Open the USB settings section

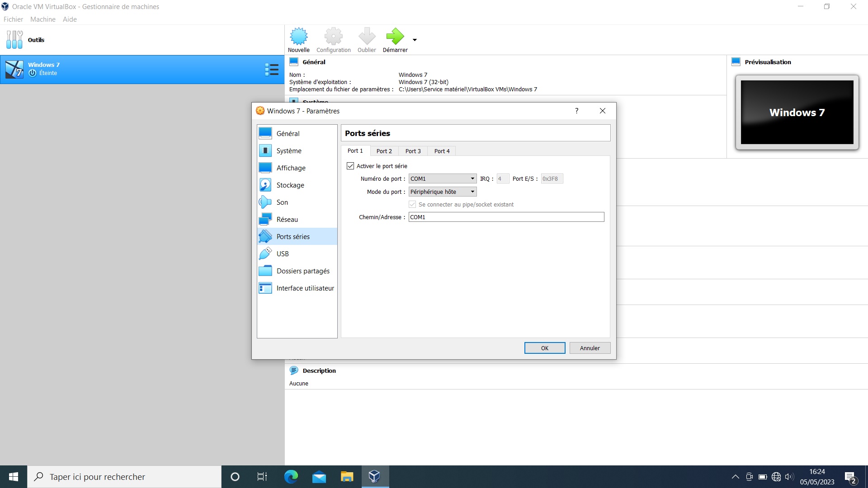(283, 254)
